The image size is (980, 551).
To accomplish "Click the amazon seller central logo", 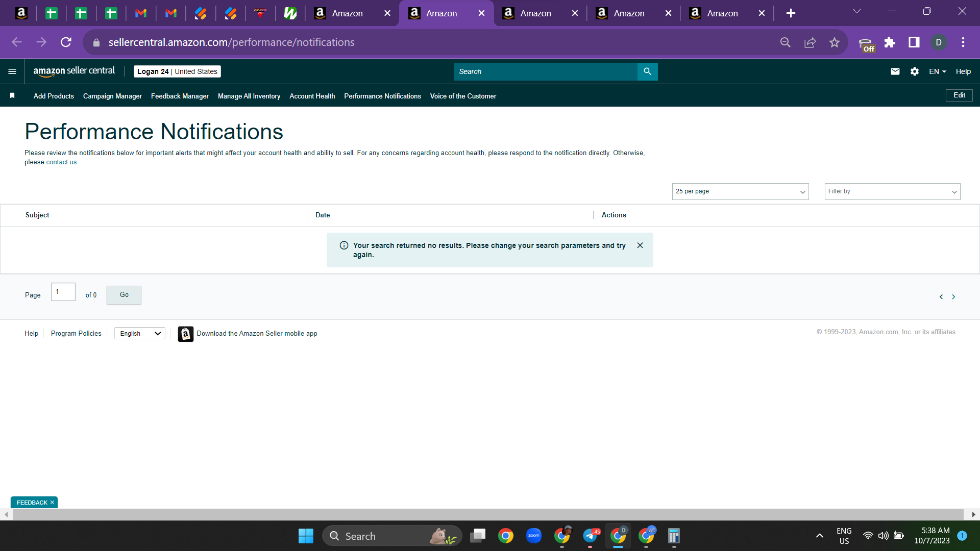I will click(74, 71).
